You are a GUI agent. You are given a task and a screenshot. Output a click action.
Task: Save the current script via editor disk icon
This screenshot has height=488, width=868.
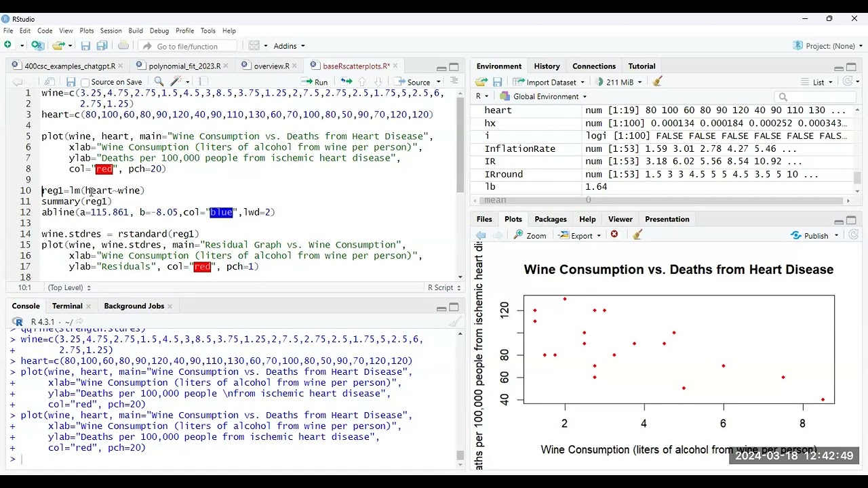click(71, 81)
